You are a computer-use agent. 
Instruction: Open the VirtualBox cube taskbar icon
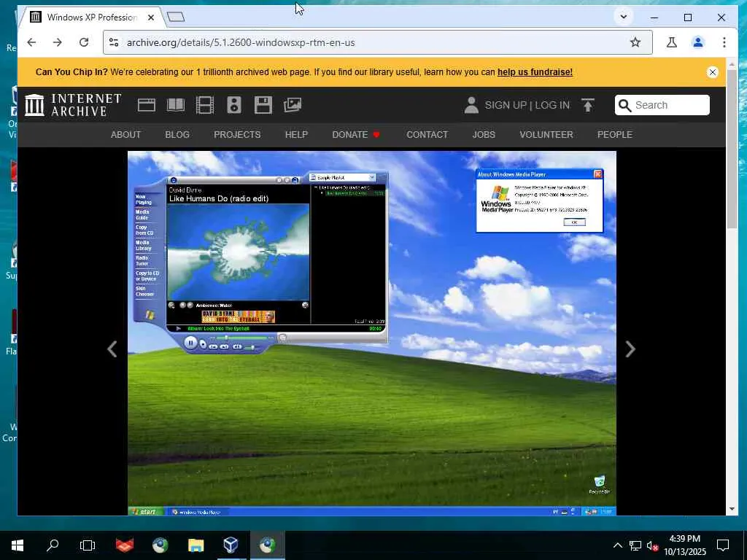(x=231, y=545)
